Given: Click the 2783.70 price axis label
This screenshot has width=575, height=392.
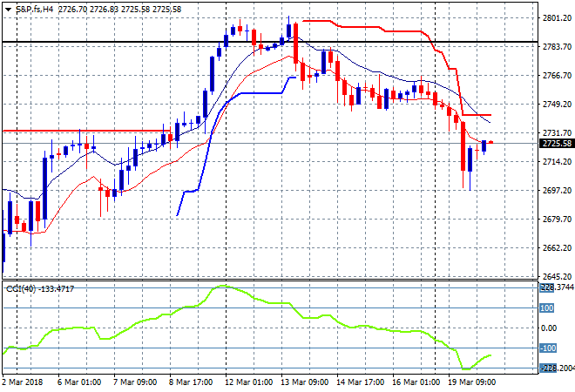Looking at the screenshot, I should (557, 46).
